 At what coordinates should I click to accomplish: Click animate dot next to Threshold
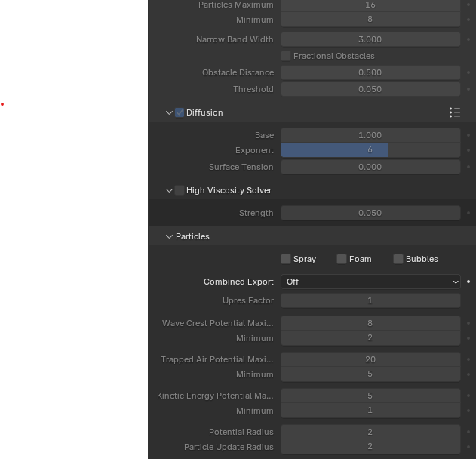(468, 89)
